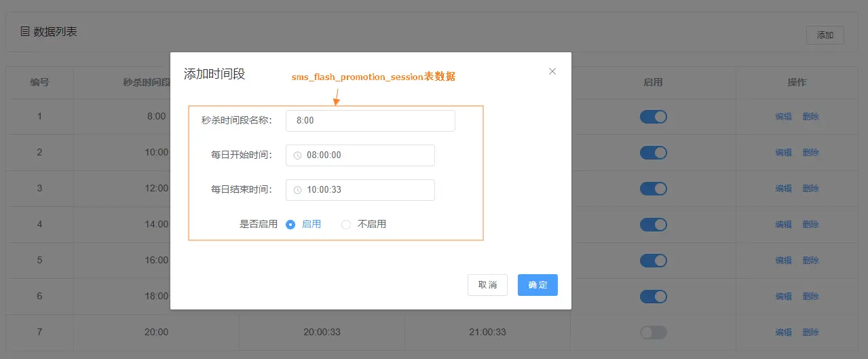Click the number 4 cell in 编号 column
This screenshot has height=359, width=868.
pyautogui.click(x=39, y=225)
